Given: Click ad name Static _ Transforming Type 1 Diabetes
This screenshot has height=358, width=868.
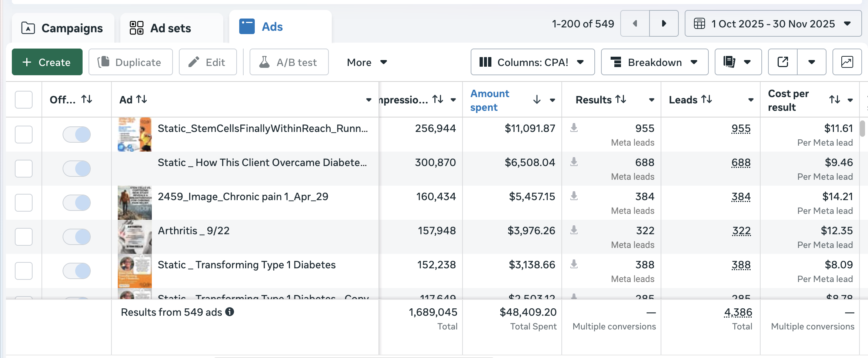Looking at the screenshot, I should tap(247, 265).
